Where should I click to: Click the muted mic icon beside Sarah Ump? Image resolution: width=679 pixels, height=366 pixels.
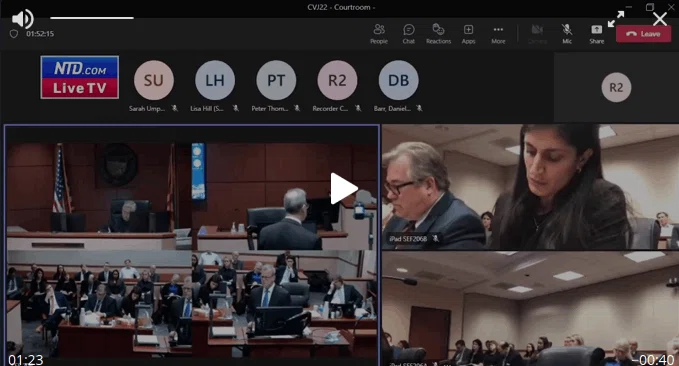tap(175, 108)
